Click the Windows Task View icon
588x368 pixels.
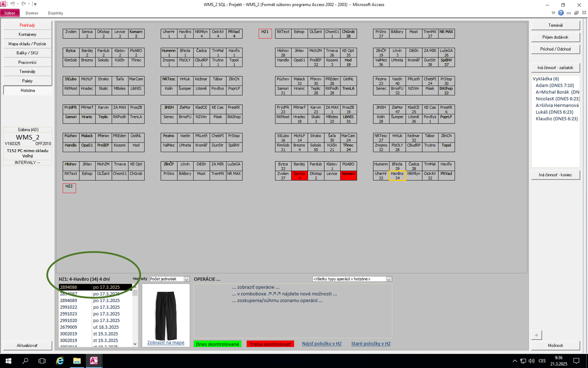(42, 361)
